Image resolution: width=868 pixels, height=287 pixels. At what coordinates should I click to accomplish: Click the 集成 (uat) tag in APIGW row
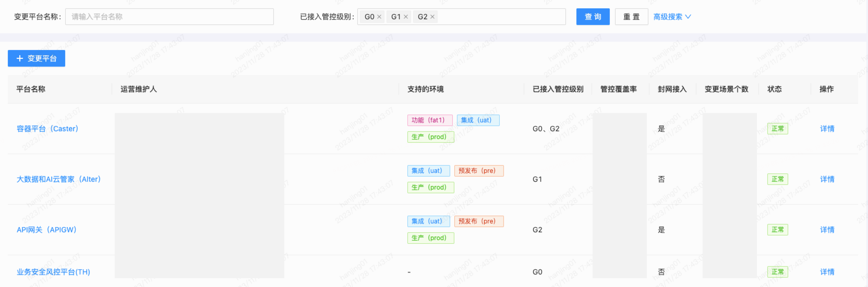pyautogui.click(x=429, y=221)
